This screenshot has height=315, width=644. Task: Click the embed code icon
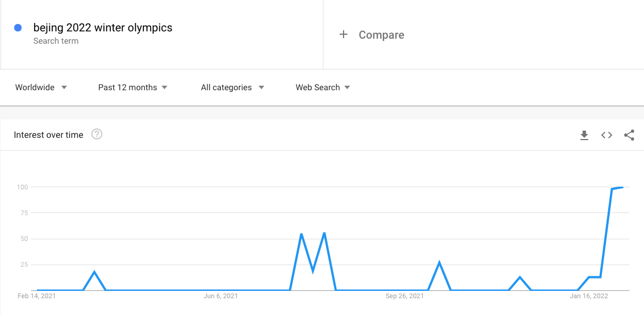point(606,135)
